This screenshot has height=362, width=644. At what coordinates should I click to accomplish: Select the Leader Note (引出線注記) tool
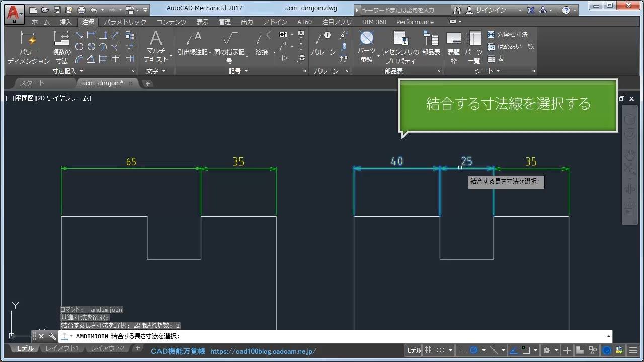click(x=193, y=44)
